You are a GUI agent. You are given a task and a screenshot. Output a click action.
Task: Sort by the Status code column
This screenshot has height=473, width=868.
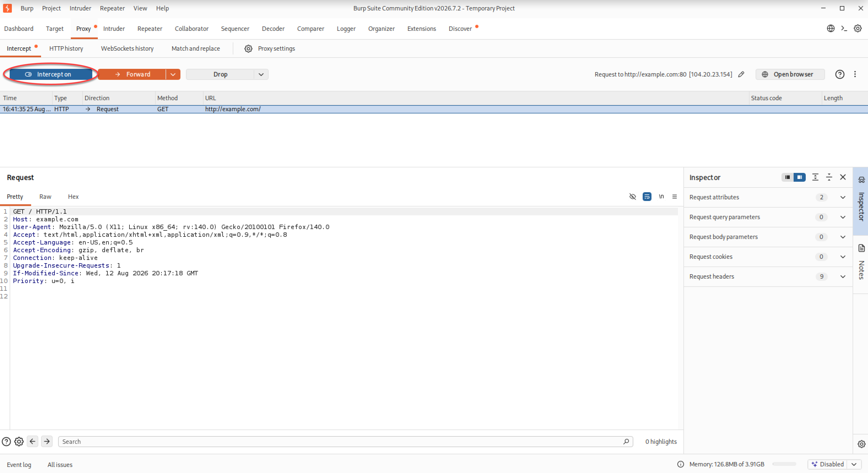(x=785, y=98)
